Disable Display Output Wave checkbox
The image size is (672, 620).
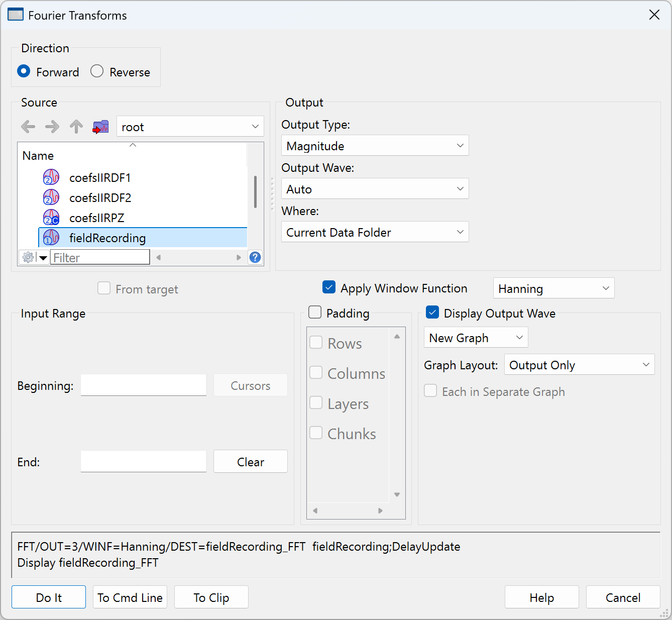(x=432, y=313)
